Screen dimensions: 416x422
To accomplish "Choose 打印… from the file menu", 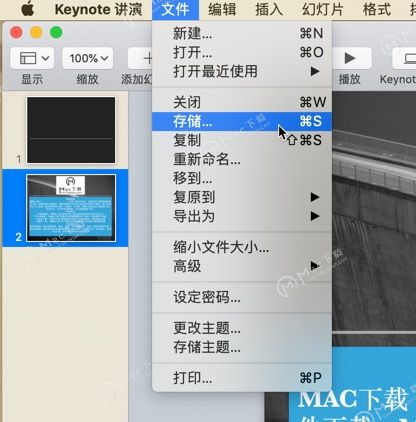I will coord(242,378).
